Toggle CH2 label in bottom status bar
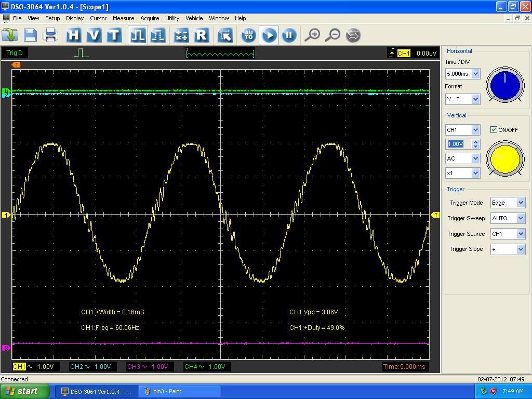This screenshot has height=399, width=532. coord(77,367)
